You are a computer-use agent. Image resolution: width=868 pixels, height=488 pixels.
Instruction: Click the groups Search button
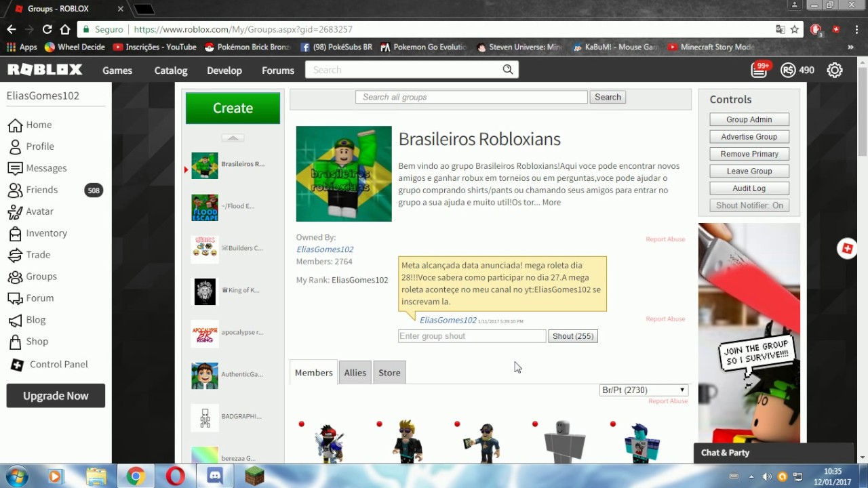click(x=608, y=97)
